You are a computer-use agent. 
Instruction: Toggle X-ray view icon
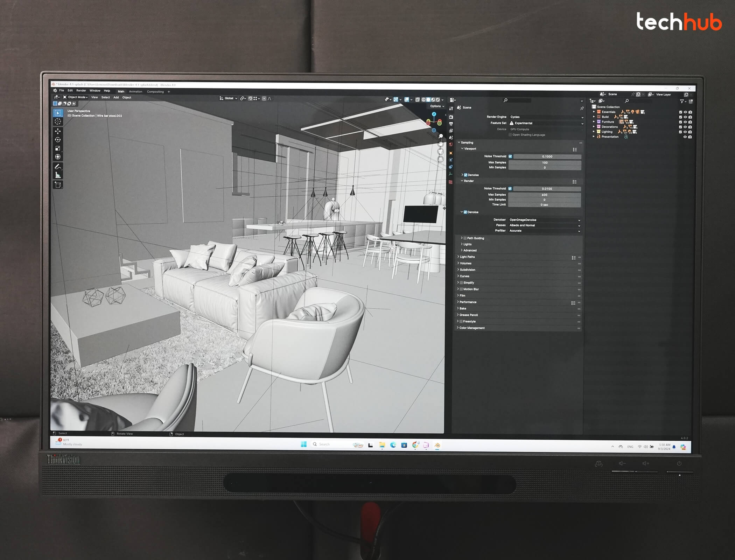pos(417,100)
